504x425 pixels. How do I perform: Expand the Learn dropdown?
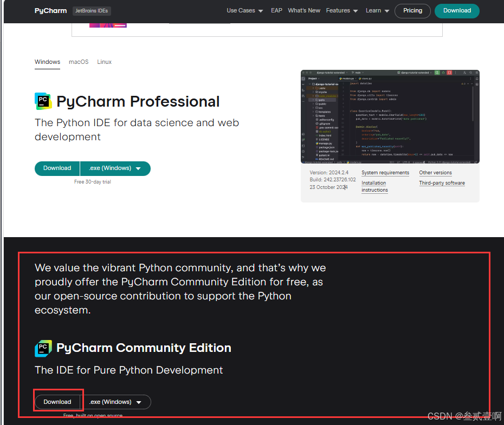click(x=377, y=11)
